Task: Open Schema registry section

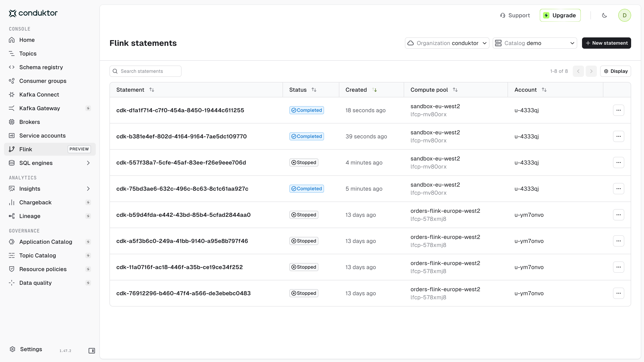Action: click(x=50, y=67)
